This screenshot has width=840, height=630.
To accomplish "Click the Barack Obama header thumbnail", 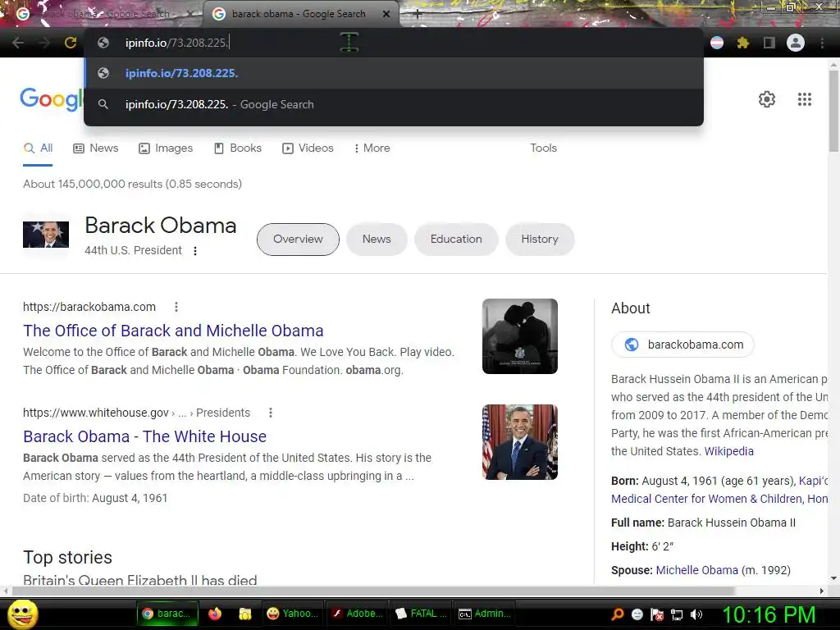I will 46,235.
